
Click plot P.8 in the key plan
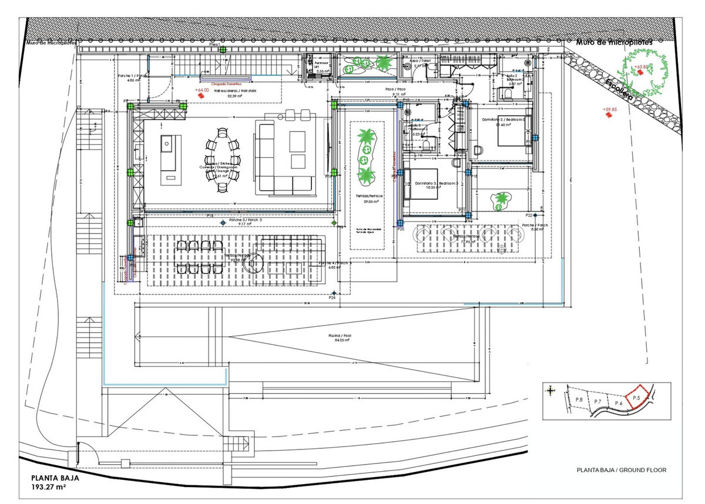tap(579, 399)
